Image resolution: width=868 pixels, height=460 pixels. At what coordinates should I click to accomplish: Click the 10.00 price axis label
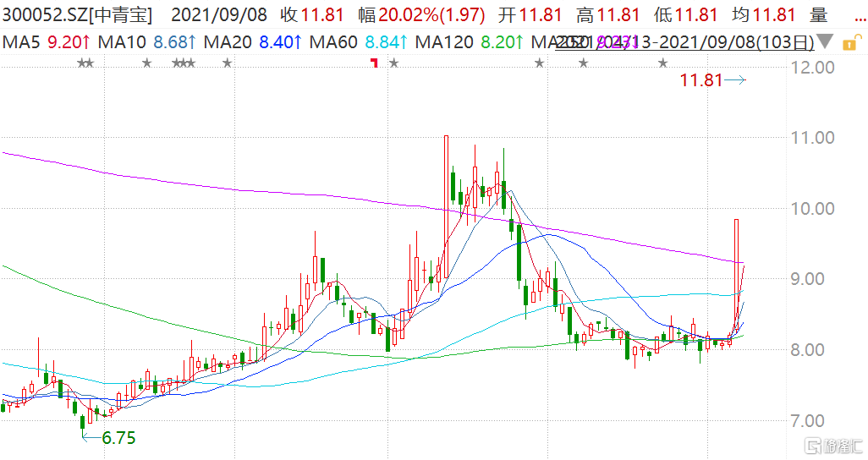[813, 209]
